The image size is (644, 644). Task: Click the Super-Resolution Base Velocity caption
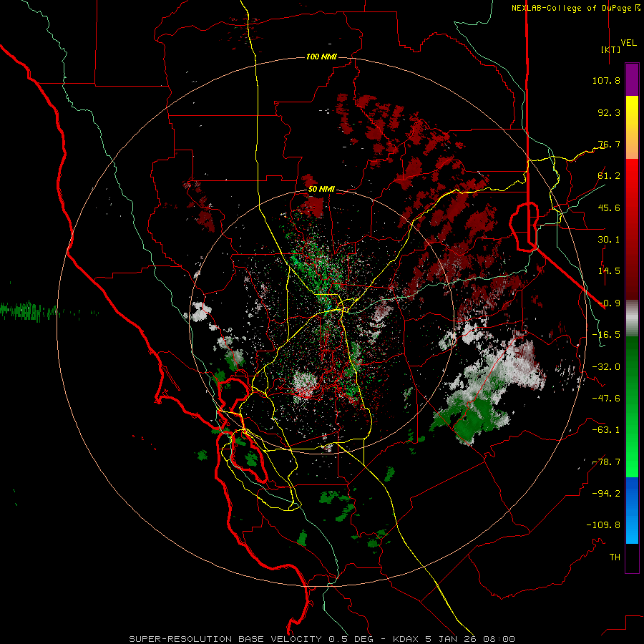322,639
